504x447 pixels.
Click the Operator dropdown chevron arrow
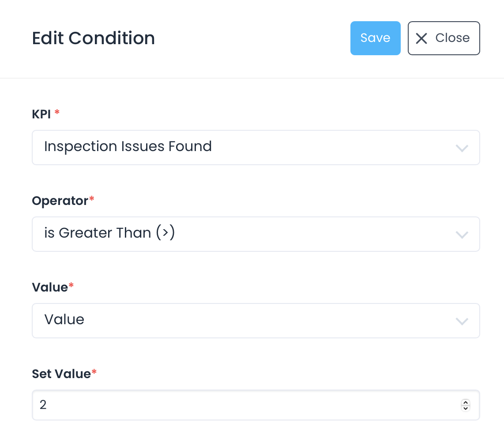pyautogui.click(x=462, y=235)
